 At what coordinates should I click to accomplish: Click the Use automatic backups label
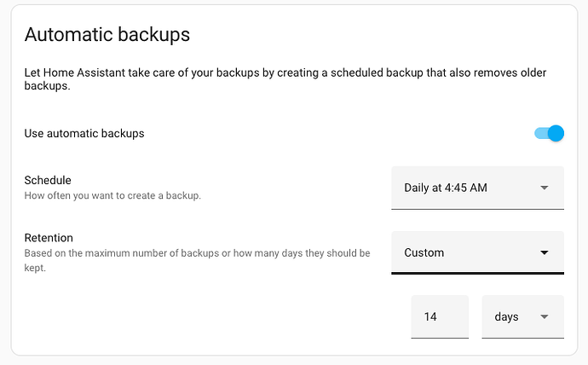(x=84, y=133)
